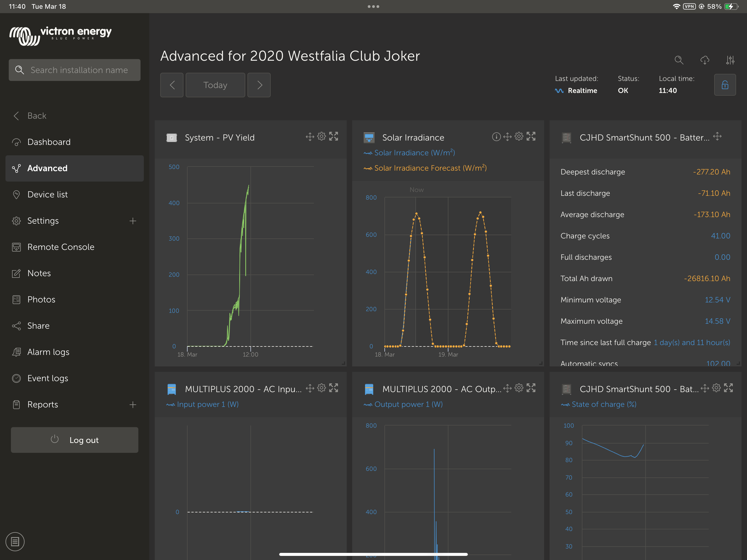Click the Deepest discharge value -277.20 Ah
The height and width of the screenshot is (560, 747).
tap(711, 172)
